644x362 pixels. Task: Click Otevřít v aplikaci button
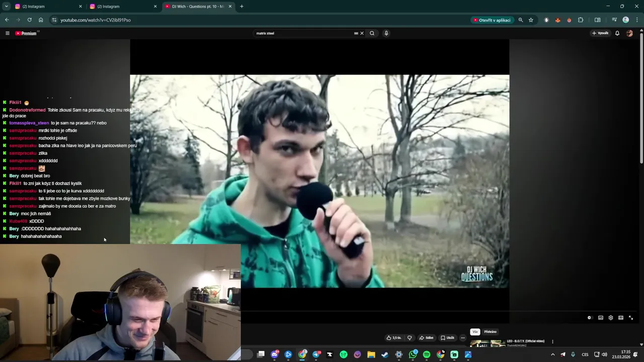click(x=492, y=20)
